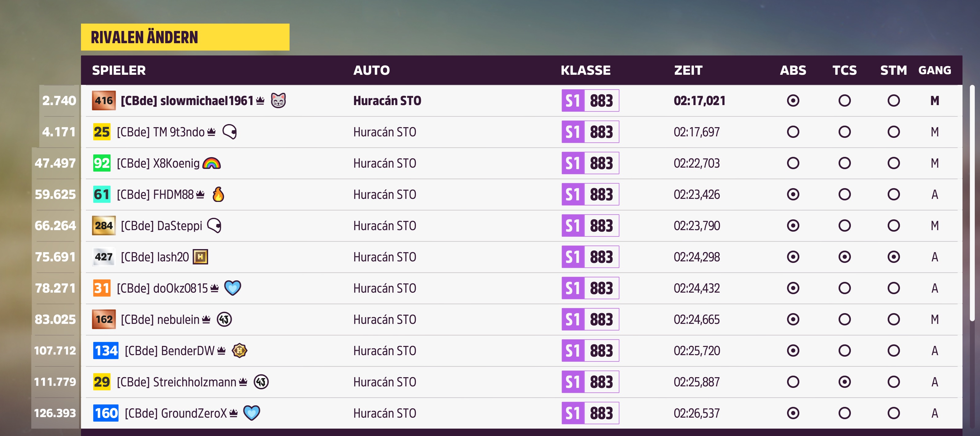The height and width of the screenshot is (436, 980).
Task: Click the RIVALEN ÄNDERN button
Action: 185,37
